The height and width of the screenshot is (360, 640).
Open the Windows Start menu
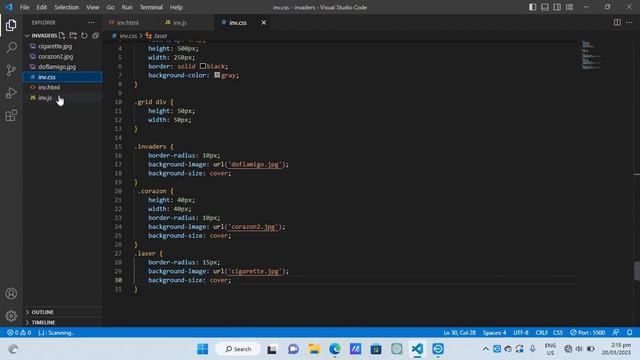point(202,349)
